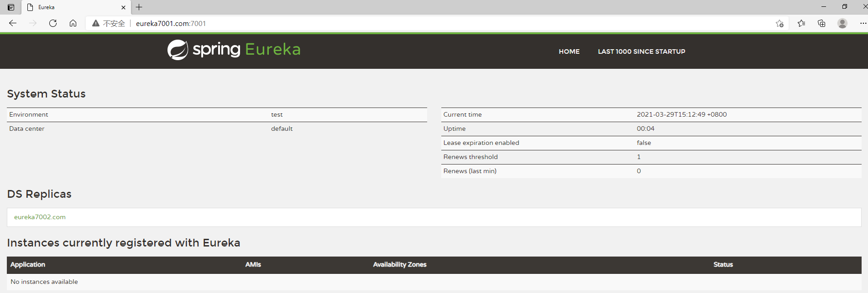The height and width of the screenshot is (293, 868).
Task: Click the not-secure warning icon
Action: click(x=96, y=23)
